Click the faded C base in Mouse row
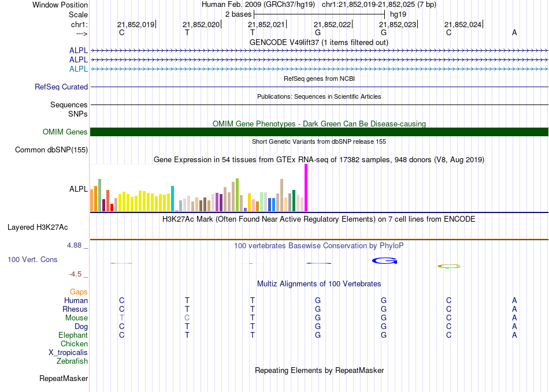 coord(187,318)
